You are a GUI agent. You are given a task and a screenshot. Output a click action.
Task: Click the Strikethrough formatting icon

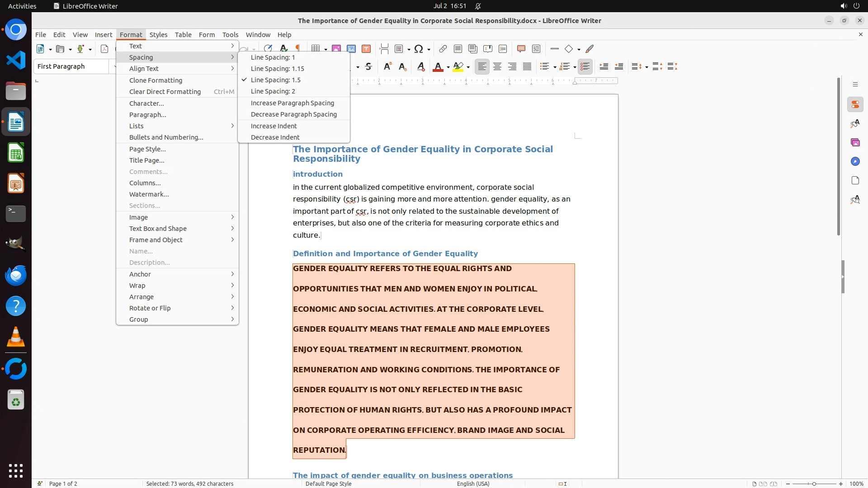point(368,67)
